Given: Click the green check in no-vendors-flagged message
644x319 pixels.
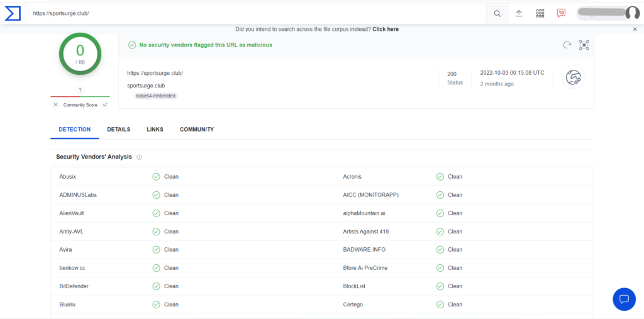Looking at the screenshot, I should click(132, 45).
